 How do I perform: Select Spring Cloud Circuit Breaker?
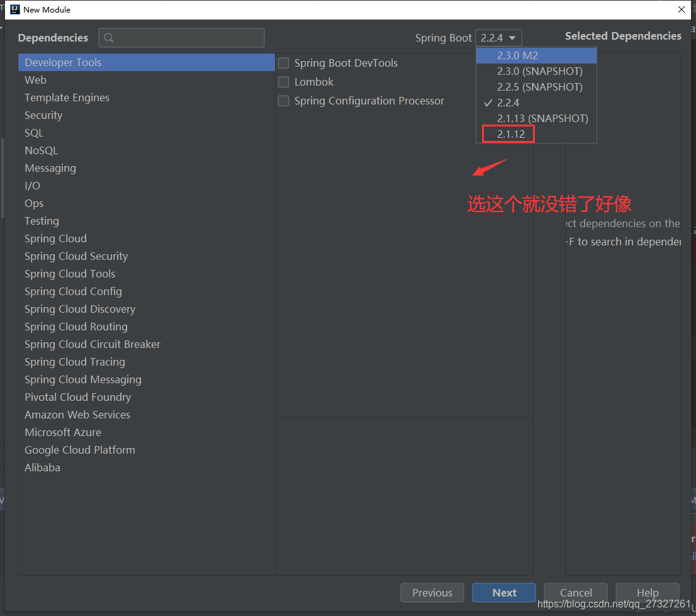click(147, 344)
